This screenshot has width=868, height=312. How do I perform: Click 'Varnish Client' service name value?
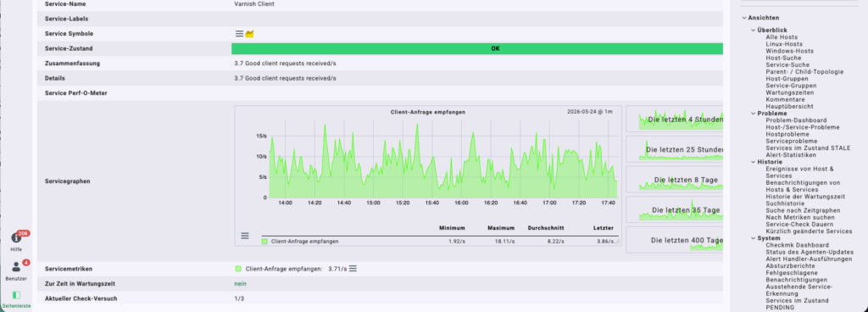pos(254,4)
